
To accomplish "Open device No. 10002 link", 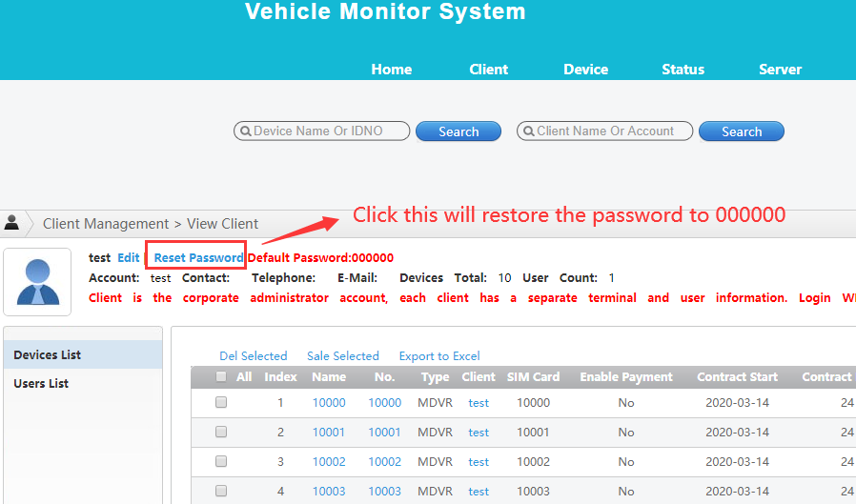I will coord(385,461).
